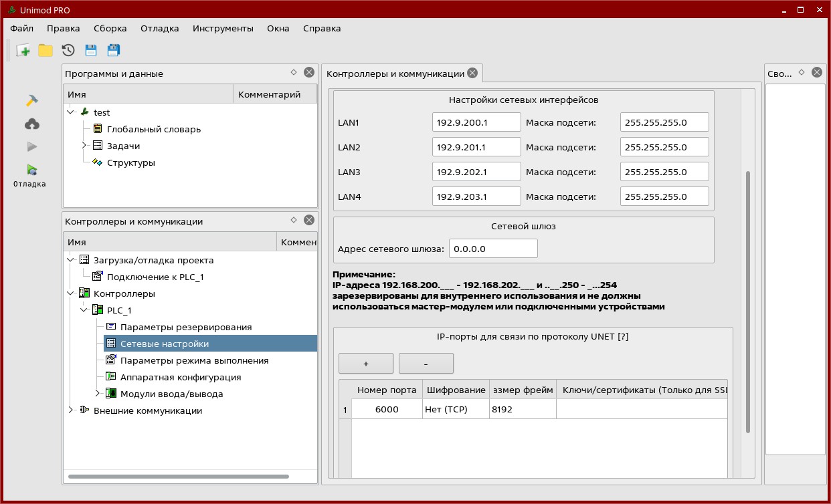Open the Окна menu
831x504 pixels.
tap(278, 28)
